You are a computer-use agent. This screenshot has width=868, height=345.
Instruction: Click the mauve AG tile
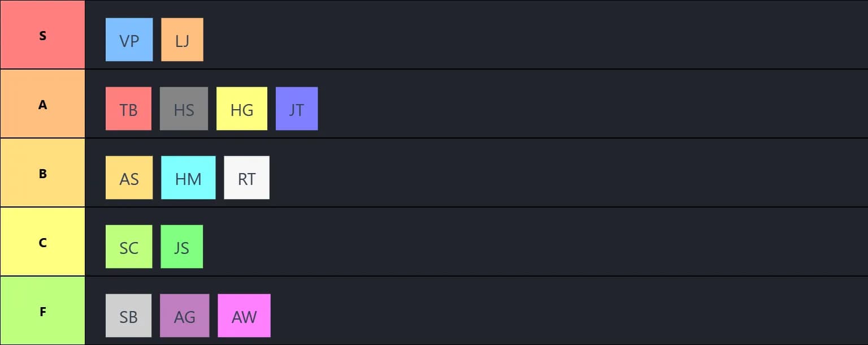click(x=184, y=316)
